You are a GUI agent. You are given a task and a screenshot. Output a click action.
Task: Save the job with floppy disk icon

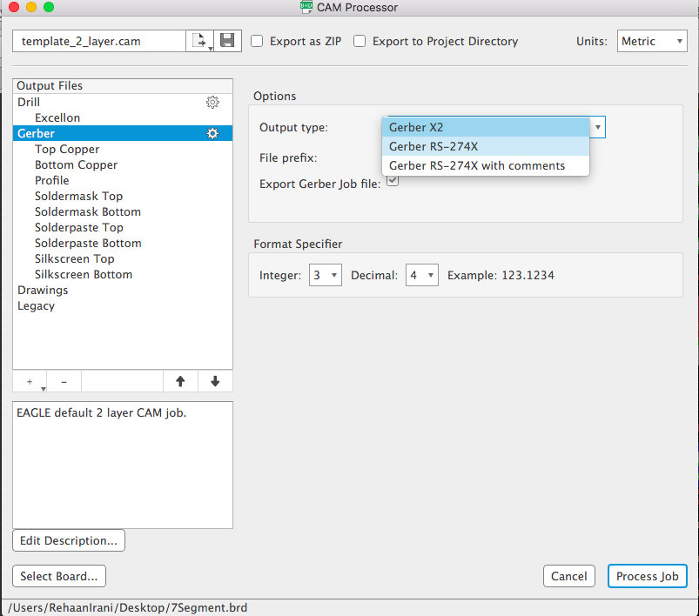227,41
